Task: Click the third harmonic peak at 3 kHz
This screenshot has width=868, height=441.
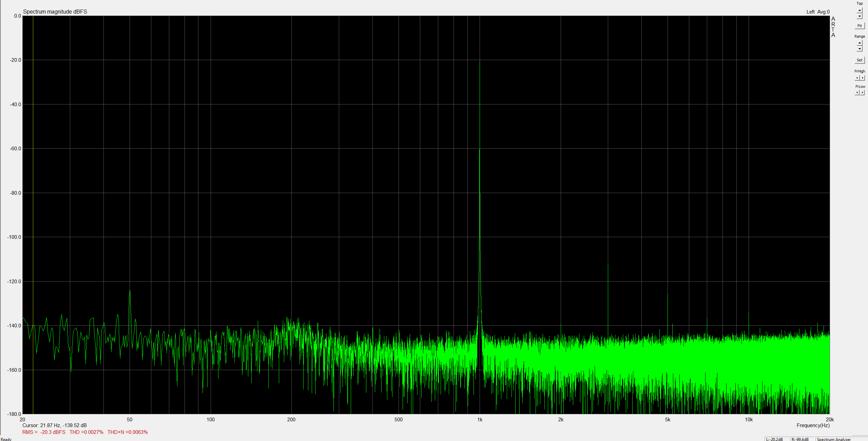Action: 608,264
